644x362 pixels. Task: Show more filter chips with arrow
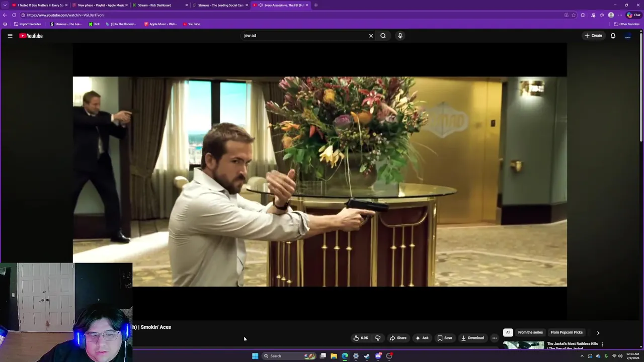pyautogui.click(x=598, y=332)
